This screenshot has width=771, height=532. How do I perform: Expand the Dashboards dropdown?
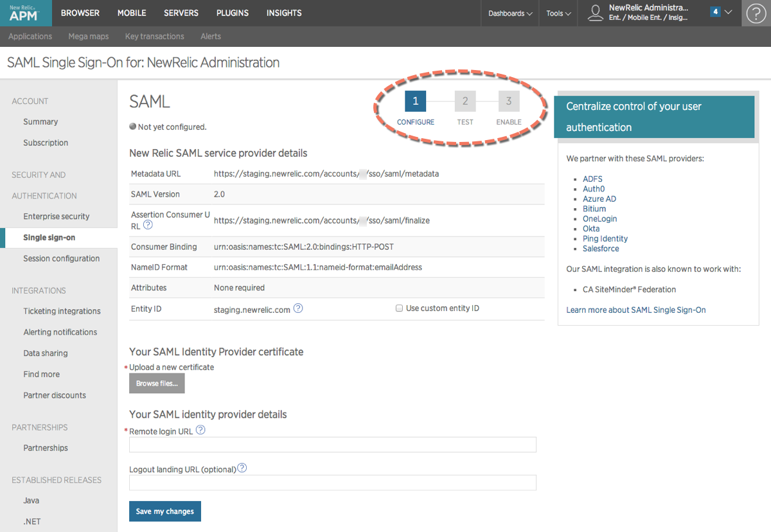coord(510,13)
